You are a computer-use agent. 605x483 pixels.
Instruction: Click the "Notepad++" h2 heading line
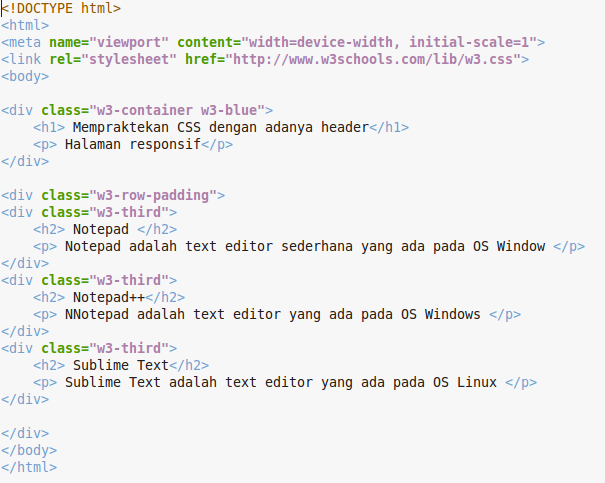tap(109, 297)
